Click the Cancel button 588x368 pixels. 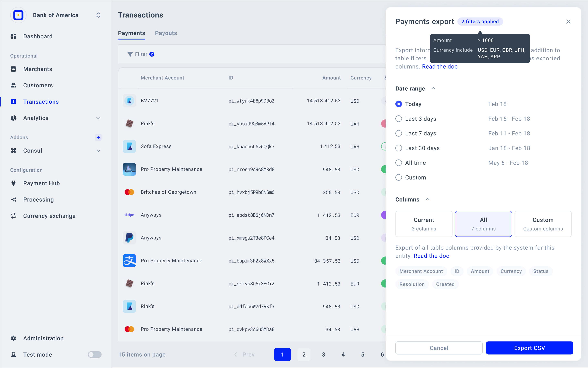click(439, 348)
